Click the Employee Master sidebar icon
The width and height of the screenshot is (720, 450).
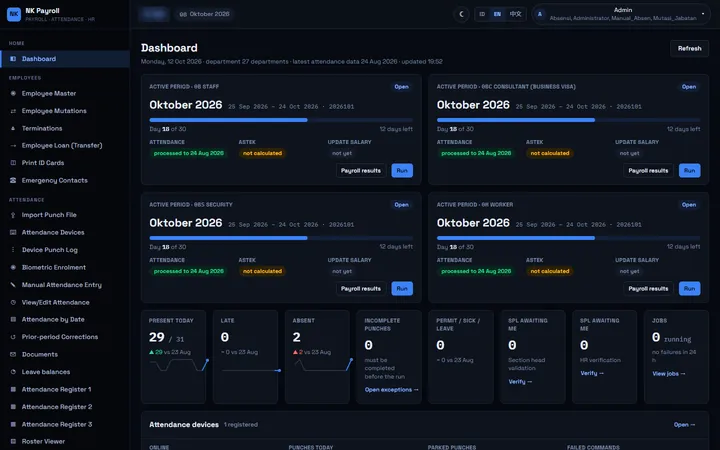point(13,93)
